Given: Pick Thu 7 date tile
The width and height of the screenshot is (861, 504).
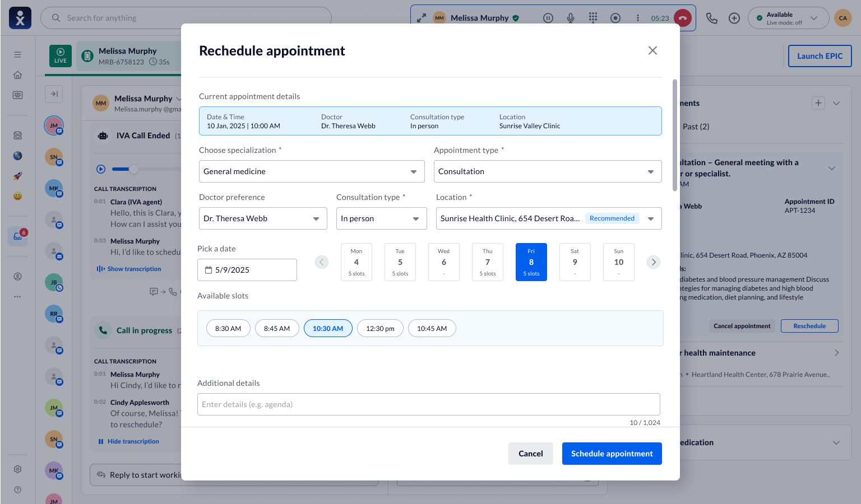Looking at the screenshot, I should (488, 262).
